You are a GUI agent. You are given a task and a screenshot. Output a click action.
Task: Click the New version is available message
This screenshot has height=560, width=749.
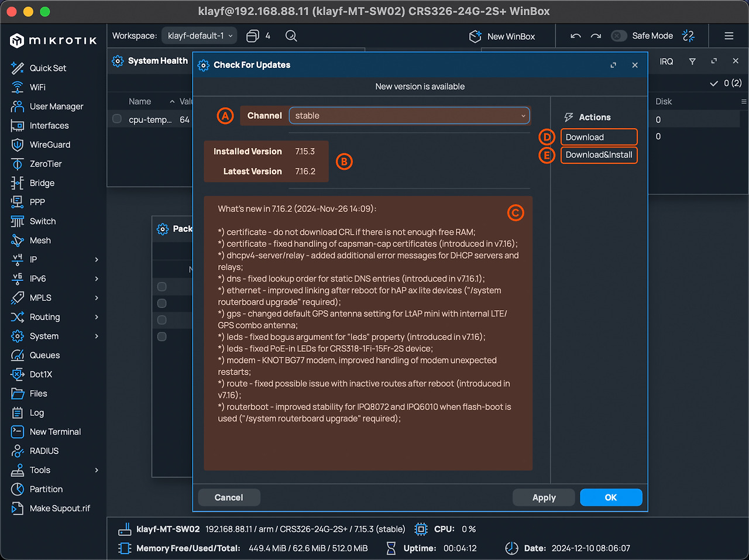(420, 87)
